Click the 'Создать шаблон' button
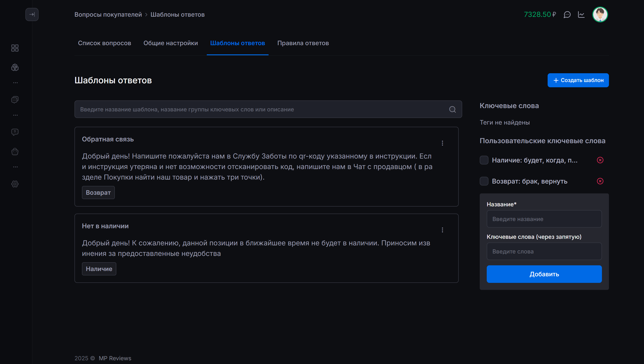 pyautogui.click(x=578, y=80)
